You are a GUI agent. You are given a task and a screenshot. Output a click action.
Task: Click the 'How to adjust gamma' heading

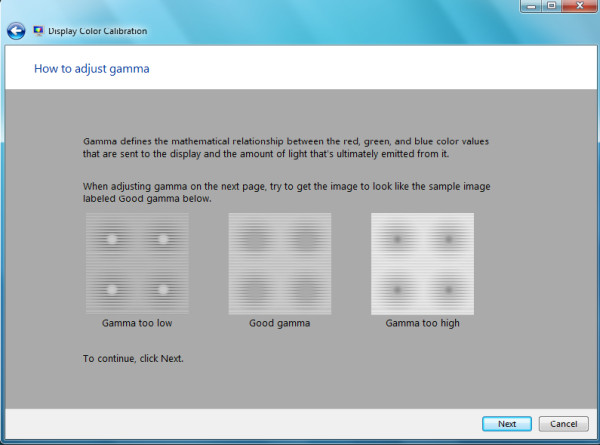click(x=92, y=69)
